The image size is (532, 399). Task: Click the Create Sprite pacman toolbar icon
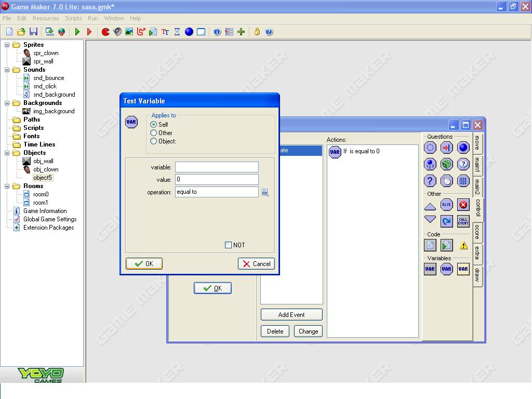click(x=106, y=32)
